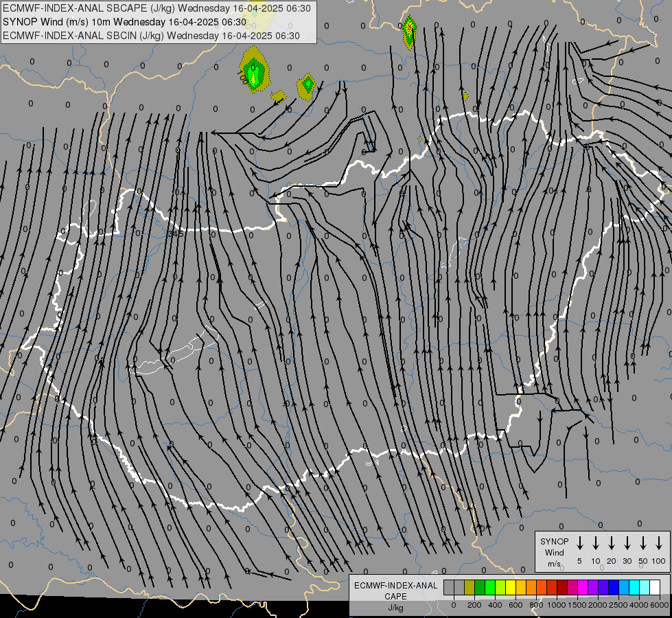Click the '2000' tick label on colorbar

click(597, 605)
